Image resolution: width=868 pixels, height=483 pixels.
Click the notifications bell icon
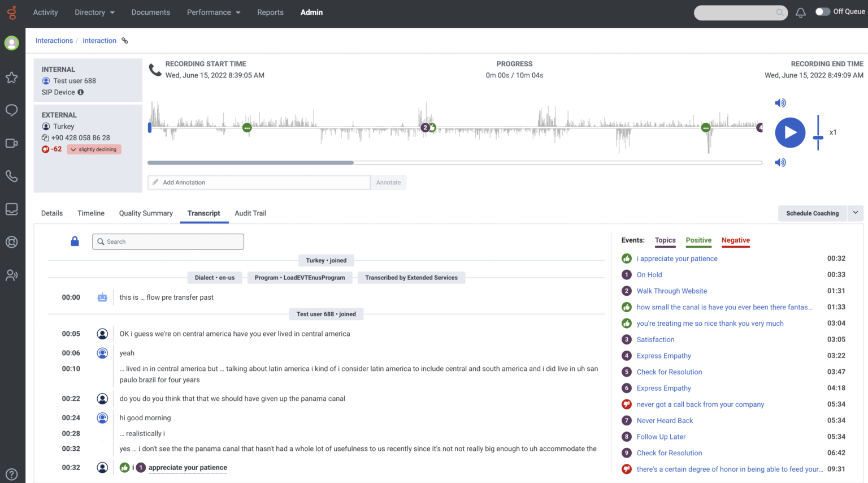point(800,12)
